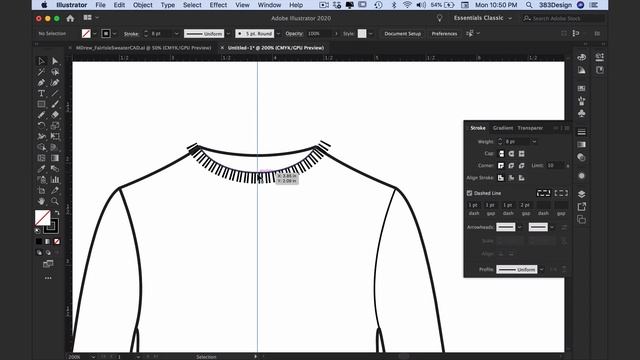Viewport: 640px width, 360px height.
Task: Choose the Zoom tool
Action: 55,201
